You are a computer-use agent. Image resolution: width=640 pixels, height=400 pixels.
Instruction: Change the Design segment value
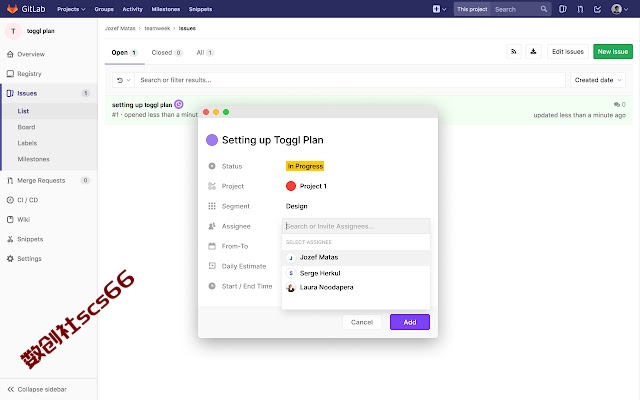point(297,206)
